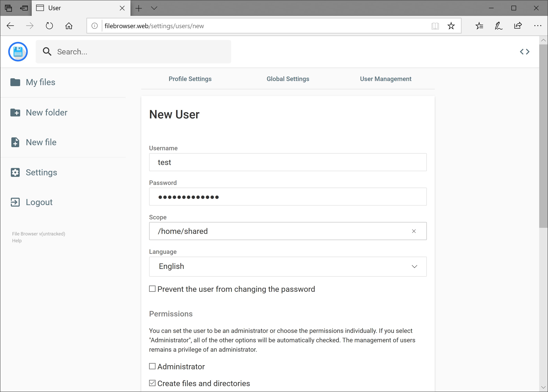
Task: Switch to the Profile Settings tab
Action: [190, 79]
